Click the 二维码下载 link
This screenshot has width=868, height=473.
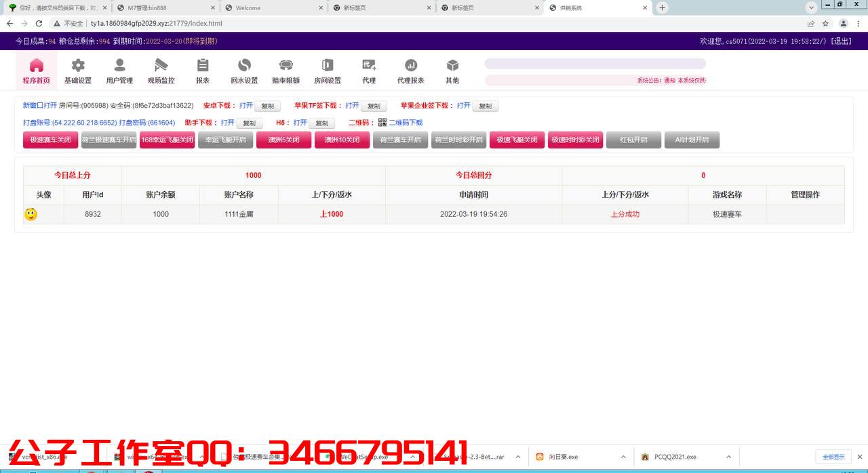click(406, 123)
